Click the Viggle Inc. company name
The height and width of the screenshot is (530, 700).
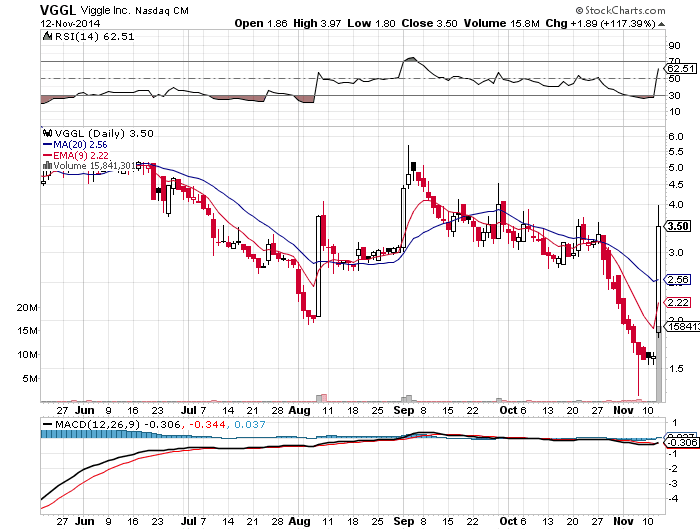coord(106,10)
